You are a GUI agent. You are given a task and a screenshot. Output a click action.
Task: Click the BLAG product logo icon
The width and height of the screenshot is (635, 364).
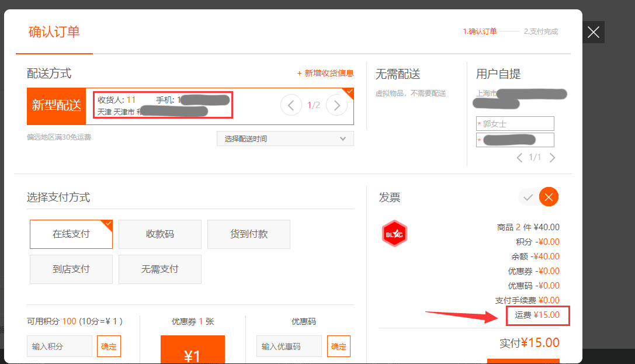(394, 234)
